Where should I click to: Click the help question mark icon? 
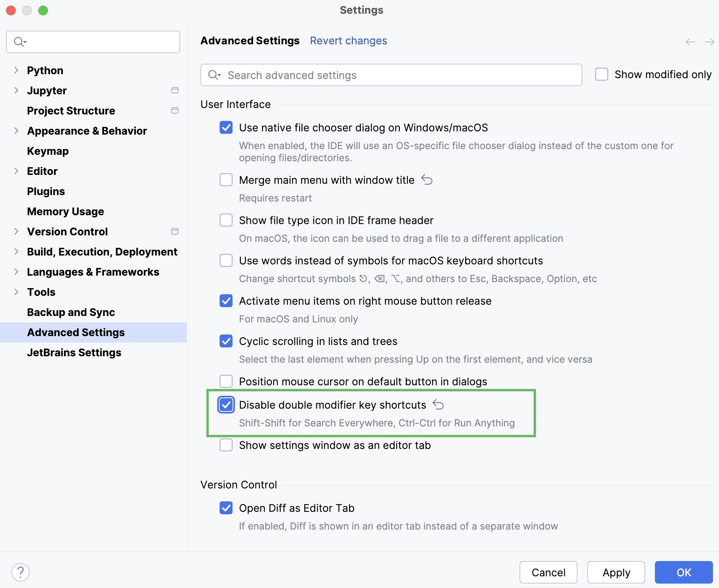(x=21, y=571)
